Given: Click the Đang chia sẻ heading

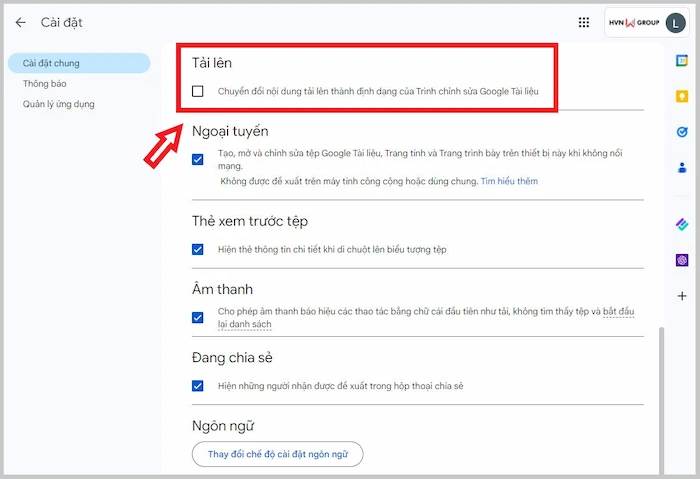Looking at the screenshot, I should (232, 358).
